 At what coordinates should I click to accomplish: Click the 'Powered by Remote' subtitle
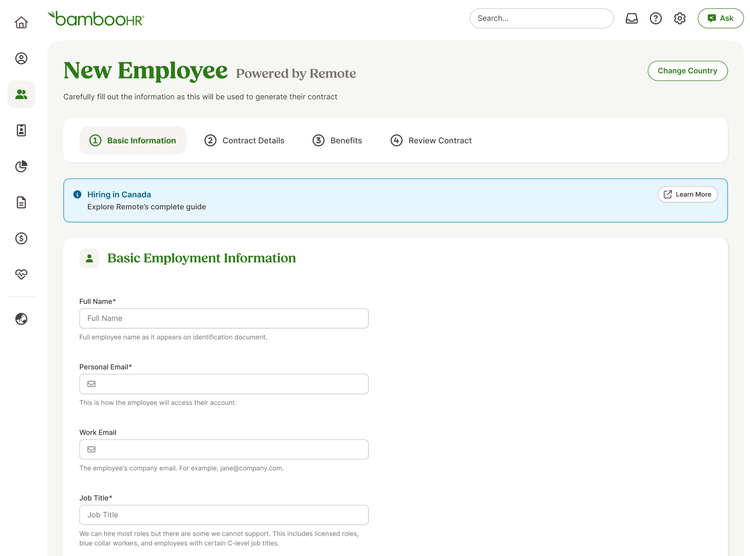pos(296,73)
